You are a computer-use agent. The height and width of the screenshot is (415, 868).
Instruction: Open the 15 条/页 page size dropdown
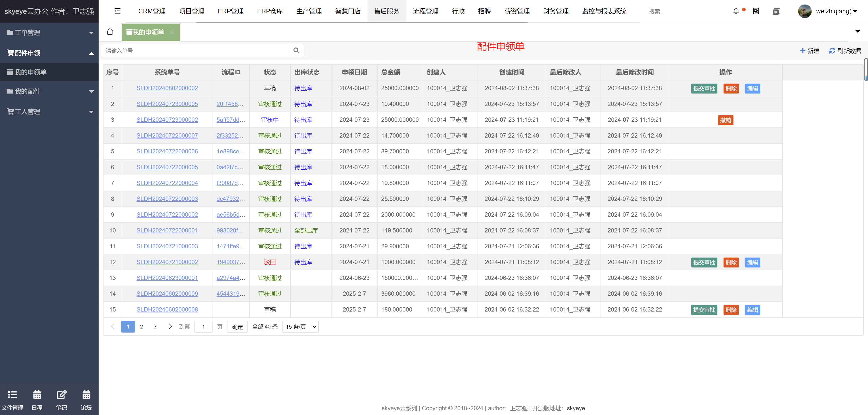coord(300,326)
